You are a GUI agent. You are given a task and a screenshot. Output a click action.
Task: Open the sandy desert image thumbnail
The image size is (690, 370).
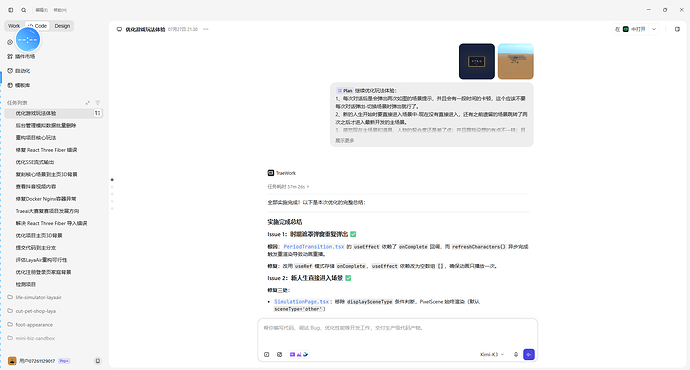click(516, 62)
